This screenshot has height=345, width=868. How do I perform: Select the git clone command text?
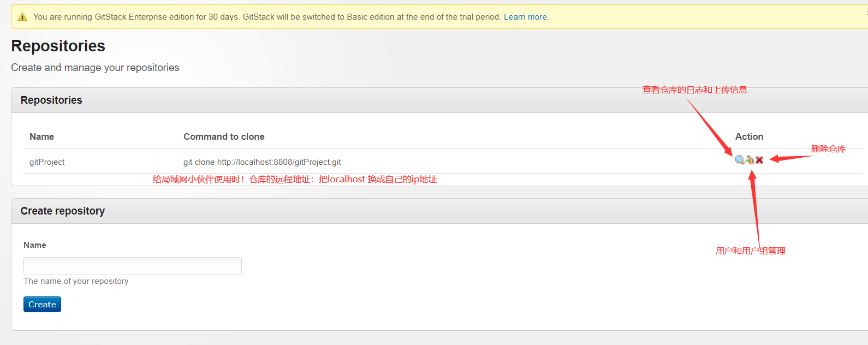tap(262, 162)
